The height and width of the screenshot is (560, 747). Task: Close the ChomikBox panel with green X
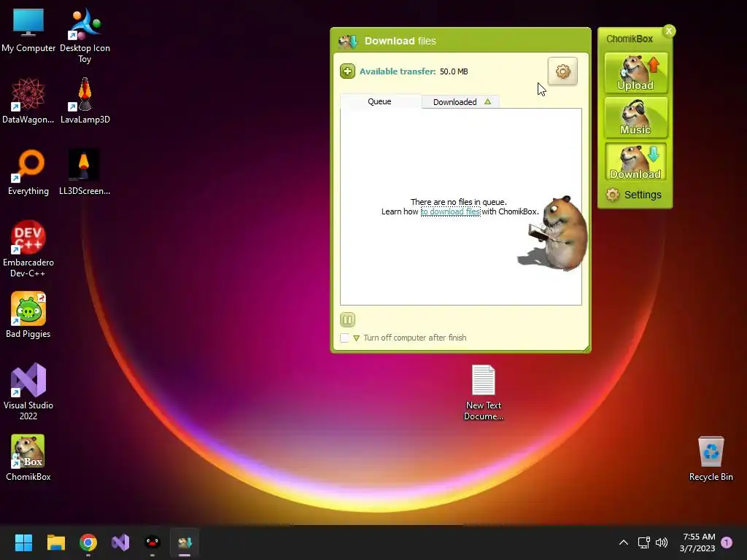[669, 31]
